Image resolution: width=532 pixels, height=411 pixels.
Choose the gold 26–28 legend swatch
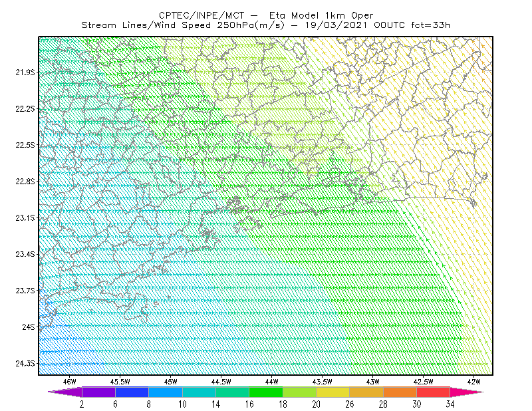pyautogui.click(x=366, y=392)
